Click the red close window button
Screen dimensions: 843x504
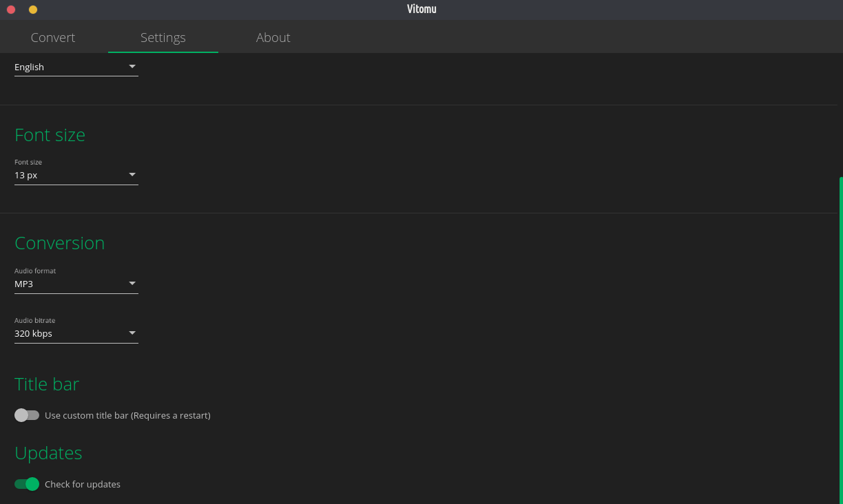[x=11, y=10]
